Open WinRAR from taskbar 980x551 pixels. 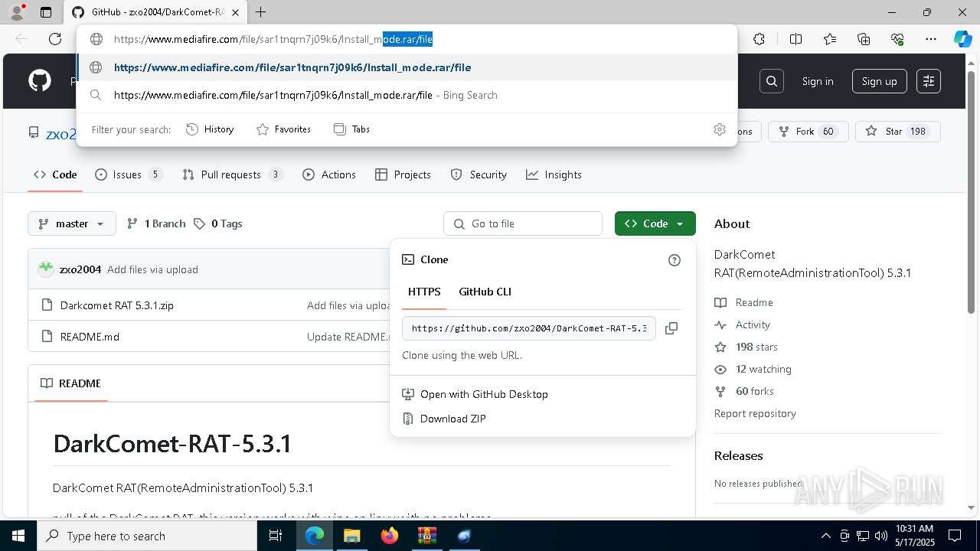(x=426, y=536)
